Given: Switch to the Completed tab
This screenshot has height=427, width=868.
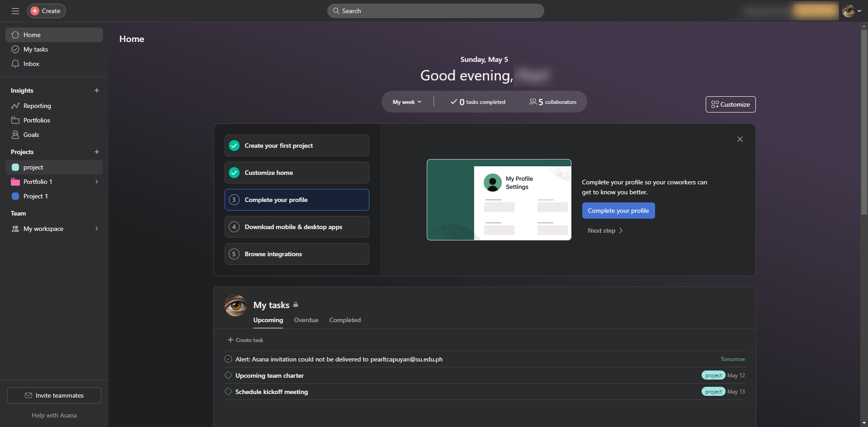Looking at the screenshot, I should [x=345, y=320].
